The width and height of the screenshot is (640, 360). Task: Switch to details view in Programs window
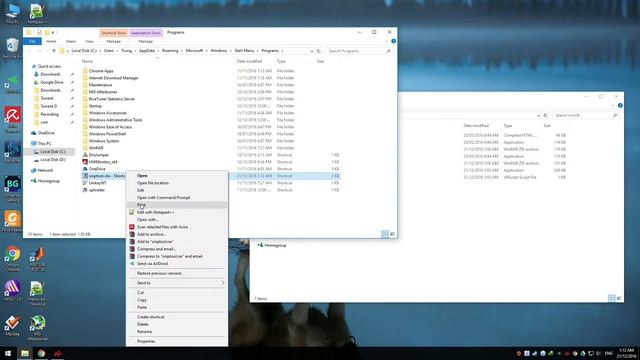pos(384,234)
